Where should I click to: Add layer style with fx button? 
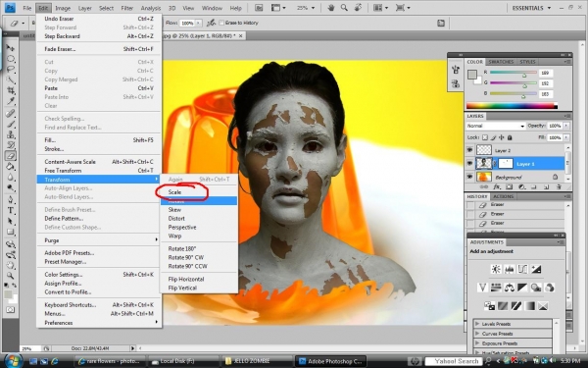[x=497, y=187]
